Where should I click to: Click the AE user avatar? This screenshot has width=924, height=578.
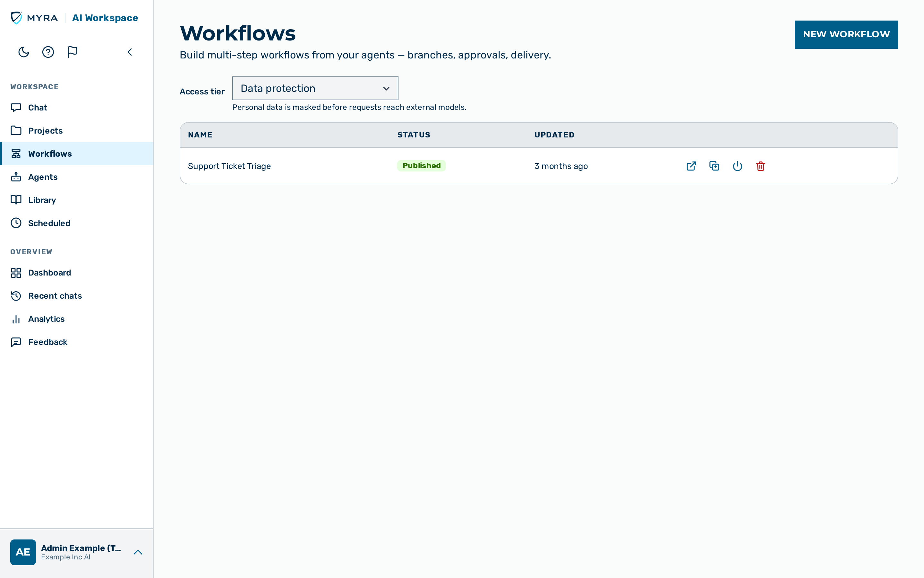pos(23,552)
